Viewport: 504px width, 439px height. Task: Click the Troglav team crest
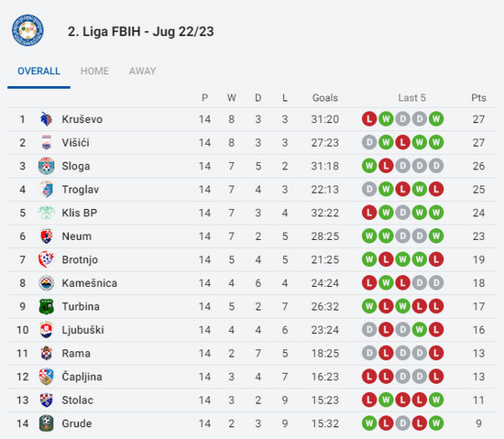coord(47,190)
